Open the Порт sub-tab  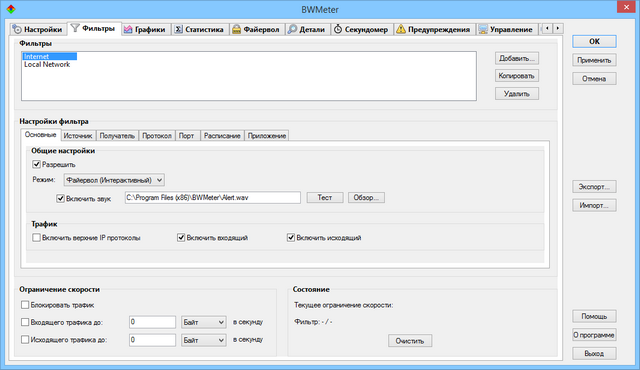pos(187,136)
